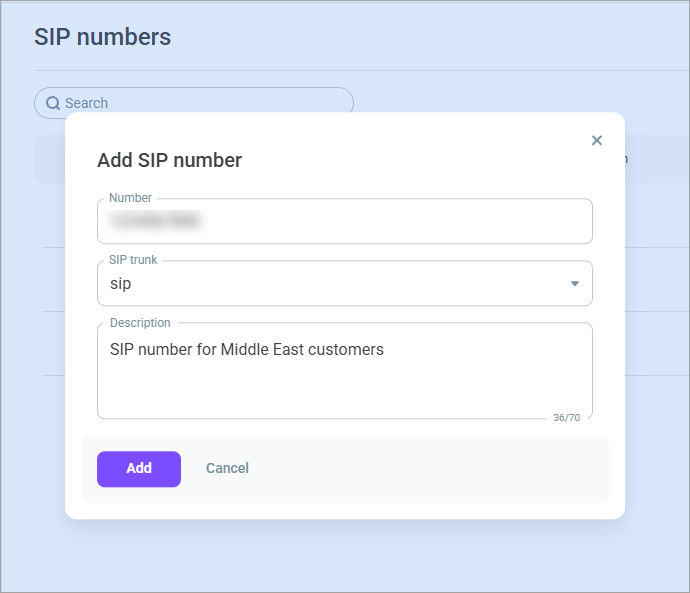690x593 pixels.
Task: Click the SIP trunk field label
Action: (133, 260)
